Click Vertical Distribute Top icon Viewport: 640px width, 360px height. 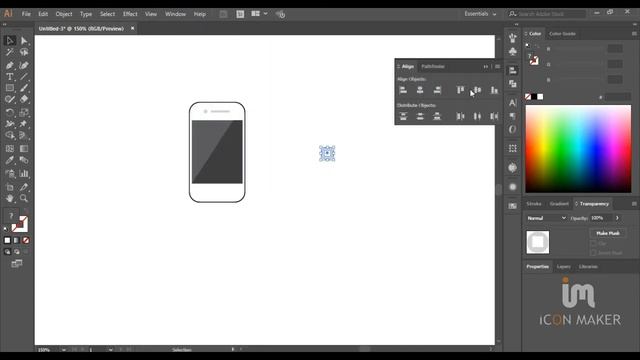[x=403, y=116]
